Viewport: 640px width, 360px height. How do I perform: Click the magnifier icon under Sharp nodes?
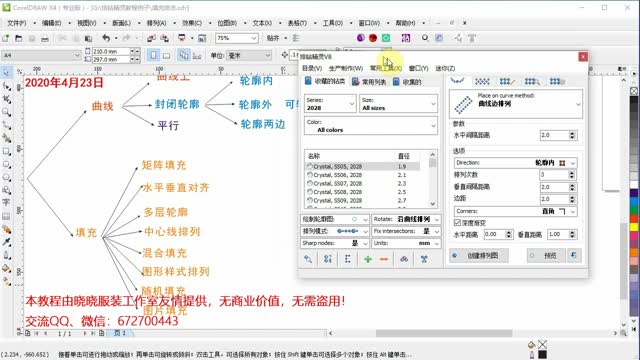click(308, 259)
